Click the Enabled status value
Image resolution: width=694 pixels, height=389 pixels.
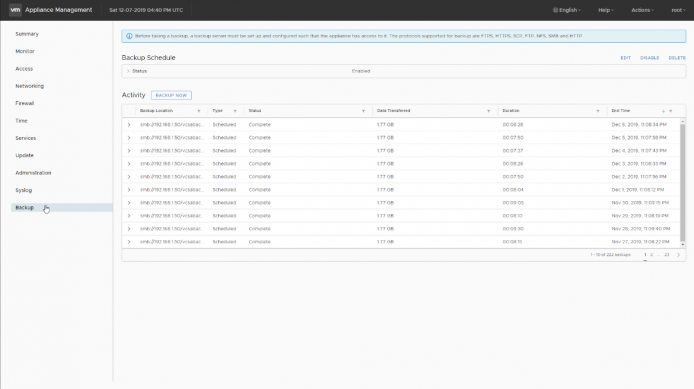click(361, 71)
